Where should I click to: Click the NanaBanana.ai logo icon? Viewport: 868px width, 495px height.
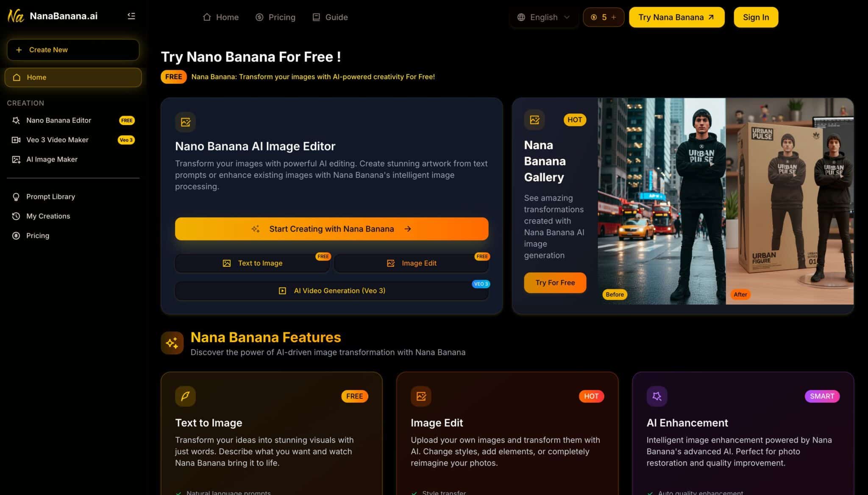(x=16, y=16)
